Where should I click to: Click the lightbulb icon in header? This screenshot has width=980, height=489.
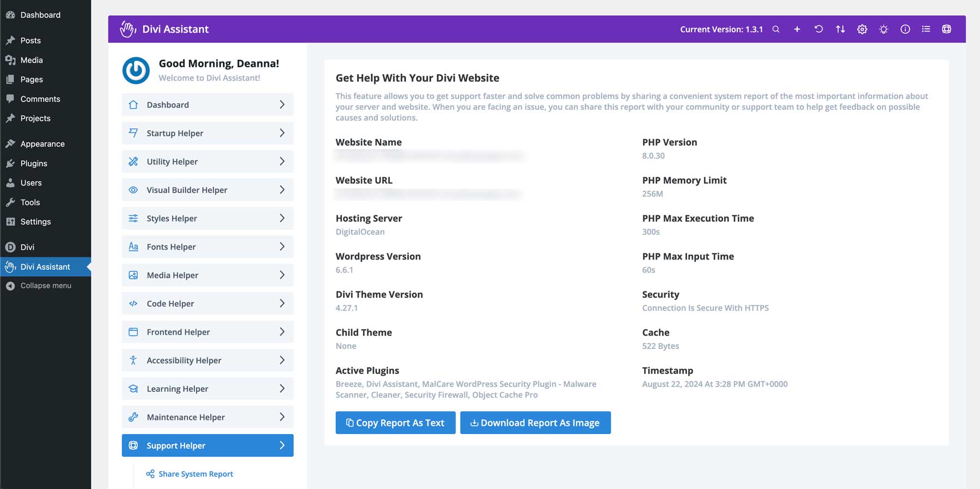884,29
